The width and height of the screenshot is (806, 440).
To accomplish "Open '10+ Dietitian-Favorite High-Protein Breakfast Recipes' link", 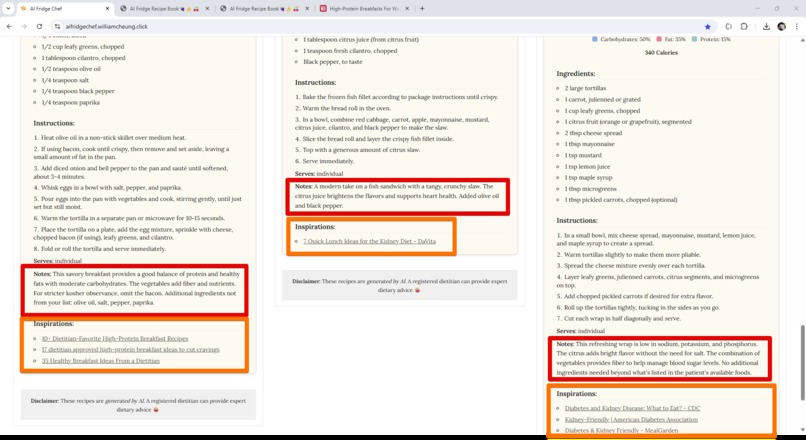I will 115,339.
